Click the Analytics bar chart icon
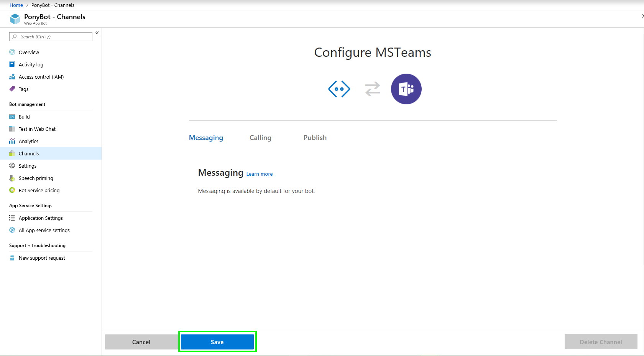This screenshot has width=644, height=356. [12, 141]
